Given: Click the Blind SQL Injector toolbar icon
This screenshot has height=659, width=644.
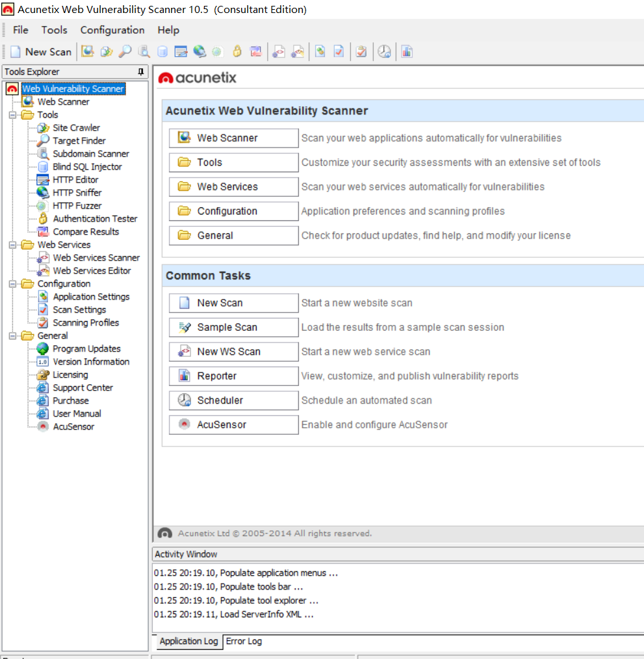Looking at the screenshot, I should pos(162,52).
